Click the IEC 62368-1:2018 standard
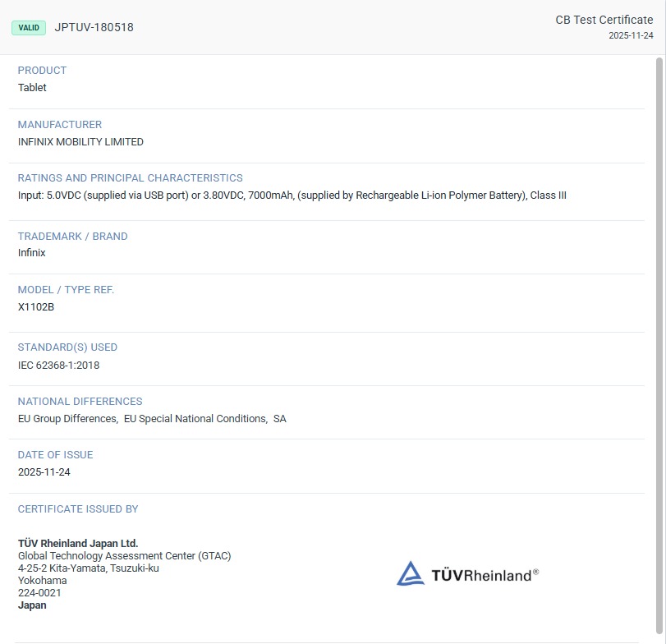666x644 pixels. (58, 366)
